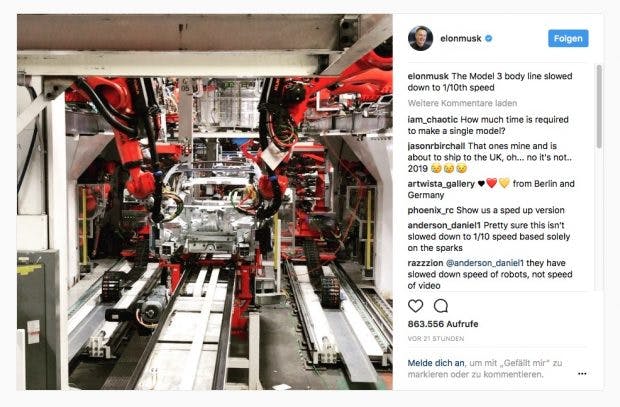
Task: Open the Melde dich an login link
Action: tap(436, 363)
